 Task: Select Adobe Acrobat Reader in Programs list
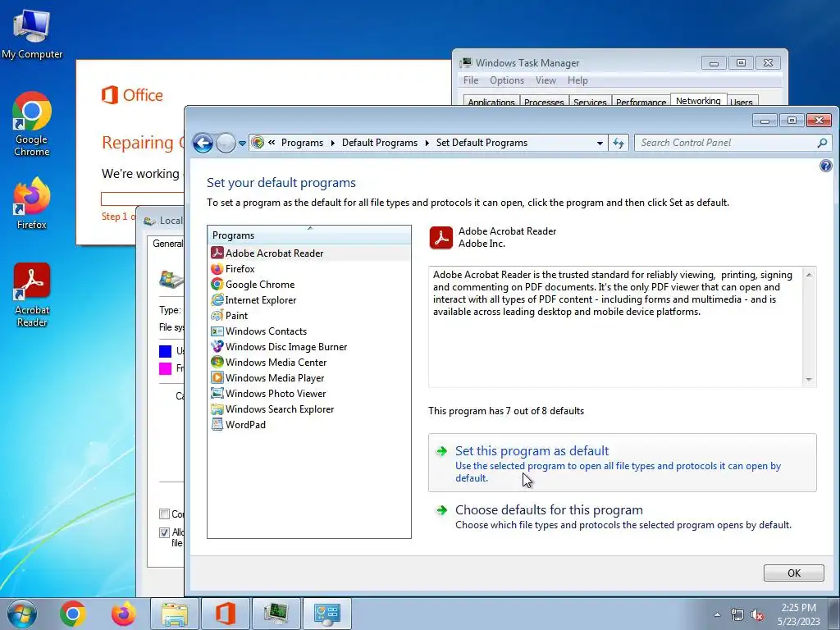click(309, 253)
